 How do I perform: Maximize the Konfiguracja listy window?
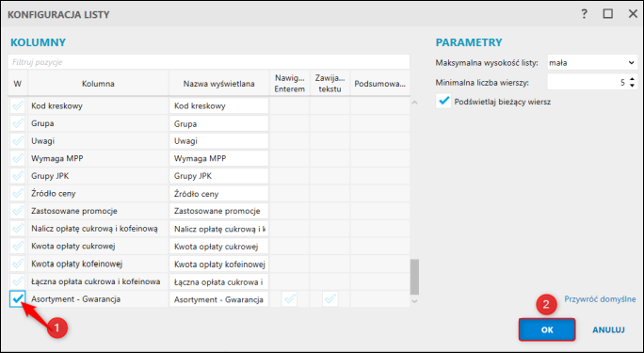(x=608, y=14)
